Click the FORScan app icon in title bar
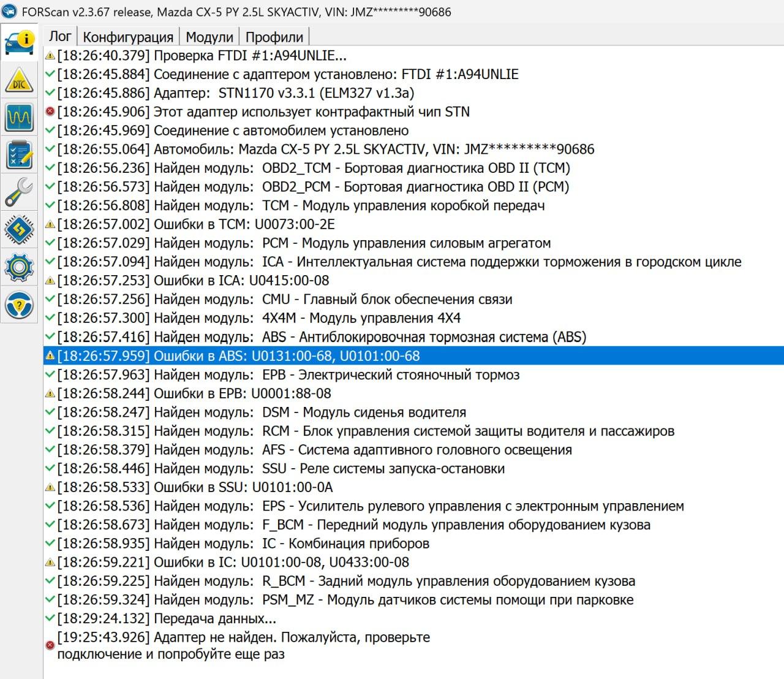Screen dimensions: 784x679 click(x=9, y=12)
